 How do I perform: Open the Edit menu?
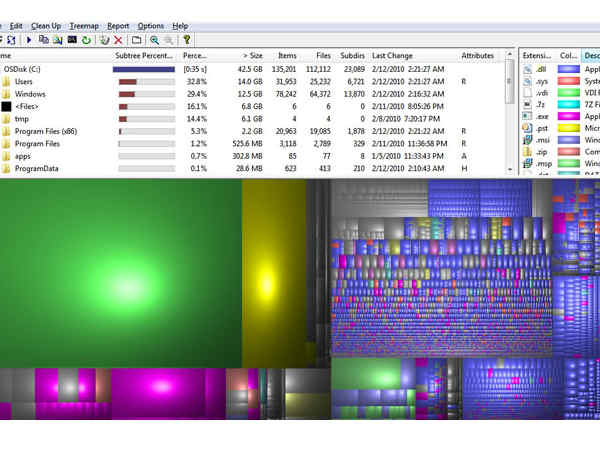(x=16, y=26)
